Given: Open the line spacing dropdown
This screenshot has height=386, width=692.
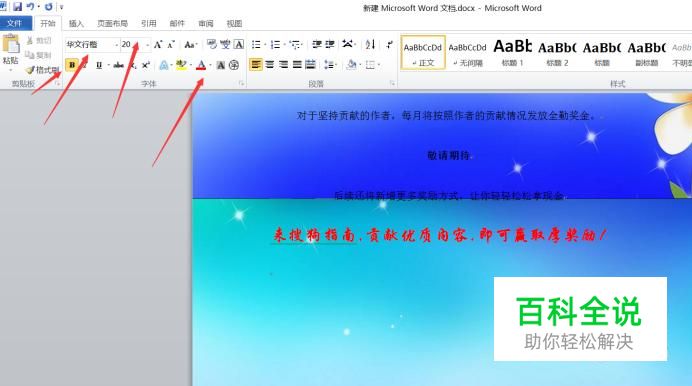Looking at the screenshot, I should click(x=330, y=65).
